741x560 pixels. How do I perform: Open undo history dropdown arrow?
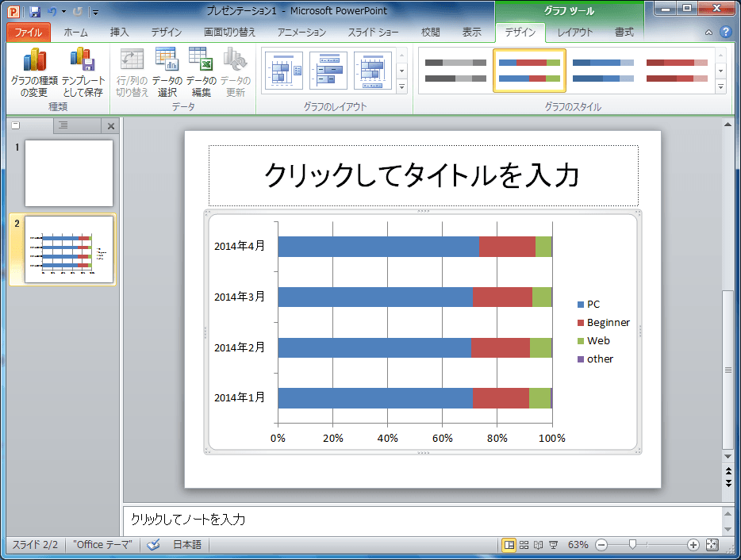click(x=63, y=11)
